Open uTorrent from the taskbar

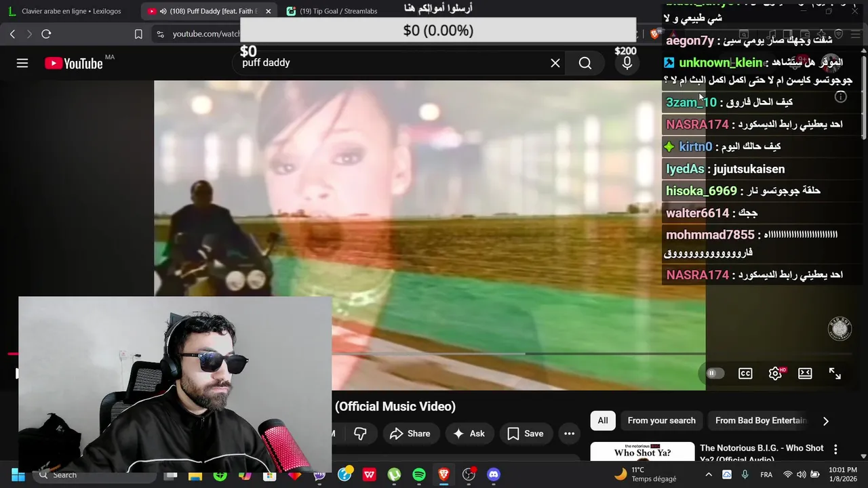[x=394, y=475]
